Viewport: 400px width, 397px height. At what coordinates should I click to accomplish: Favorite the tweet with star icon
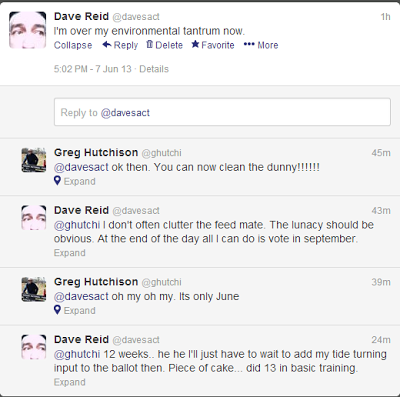[x=195, y=44]
